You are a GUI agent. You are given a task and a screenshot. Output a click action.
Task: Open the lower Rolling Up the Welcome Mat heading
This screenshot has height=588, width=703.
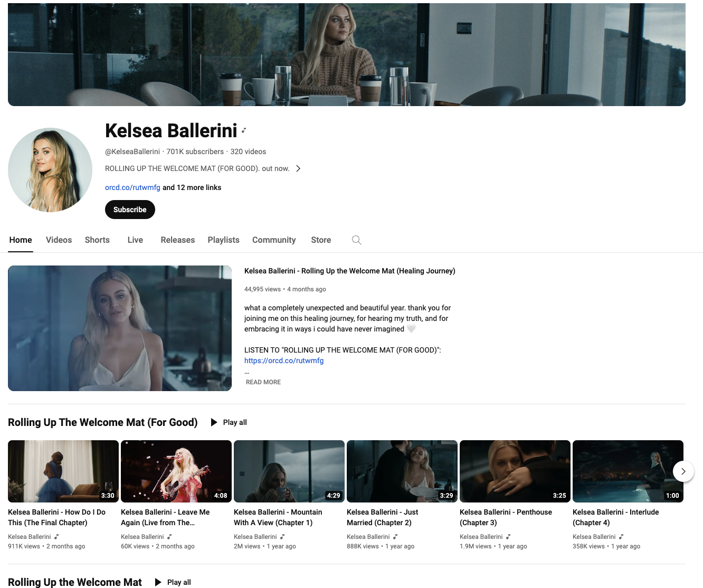(x=75, y=582)
